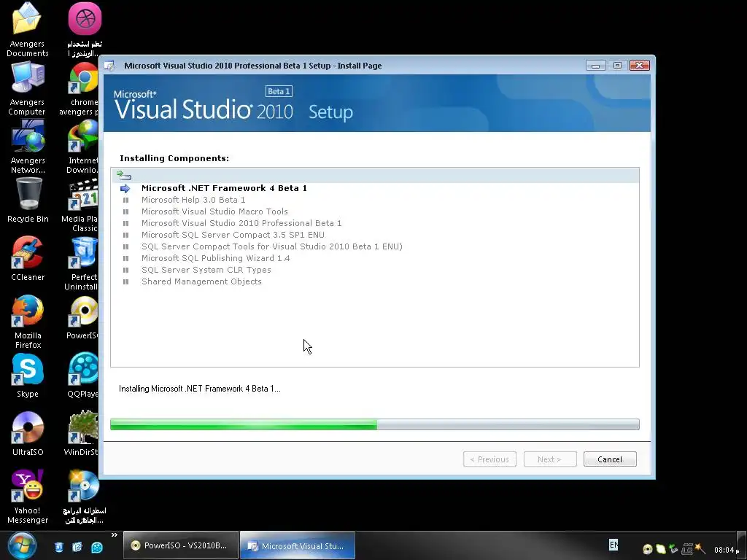Screen dimensions: 747x560
Task: Switch to the PowerISO - VS2010B taskbar window
Action: point(181,545)
